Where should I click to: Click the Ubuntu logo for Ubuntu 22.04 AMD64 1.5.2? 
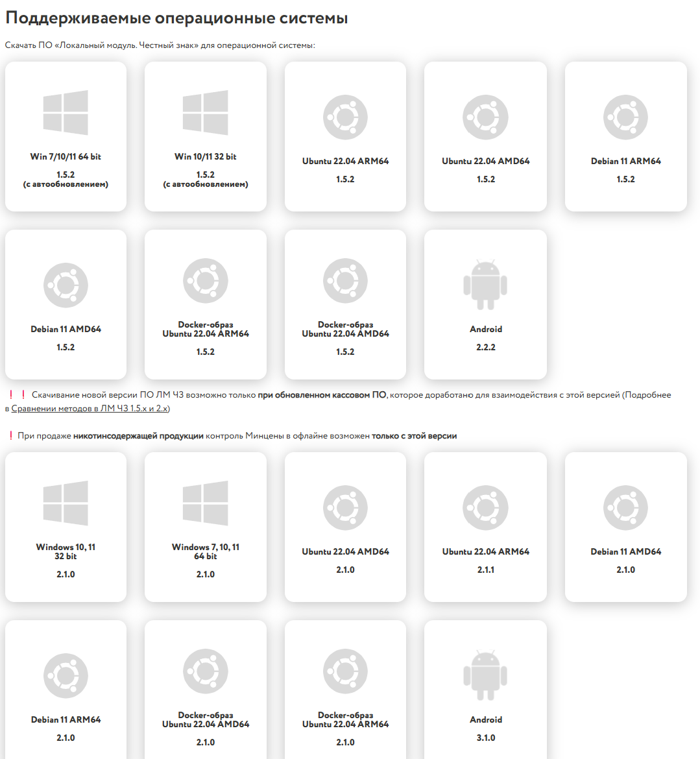click(x=485, y=117)
